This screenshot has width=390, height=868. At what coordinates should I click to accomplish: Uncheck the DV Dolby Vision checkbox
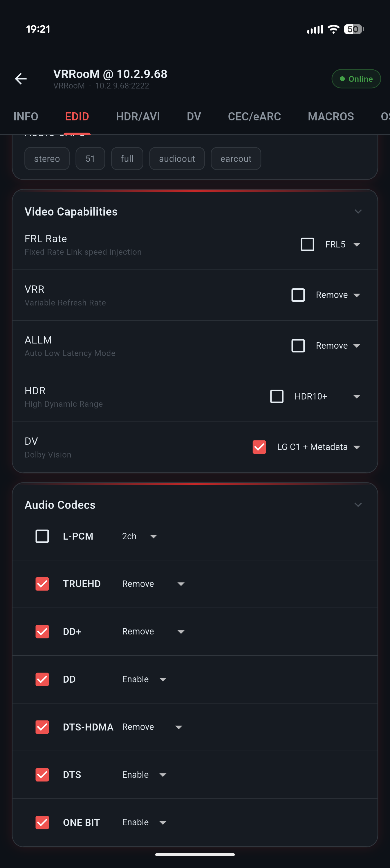259,447
